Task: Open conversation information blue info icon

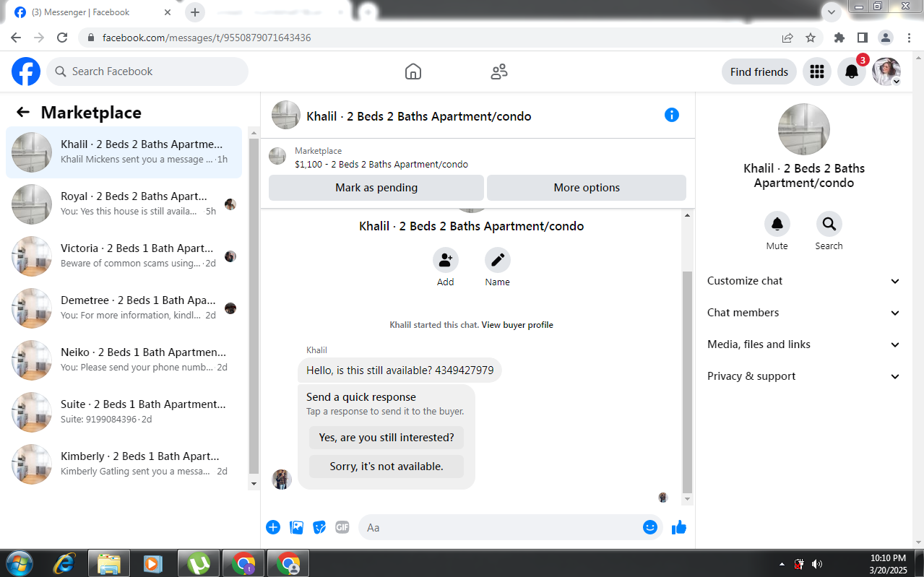Action: point(672,115)
